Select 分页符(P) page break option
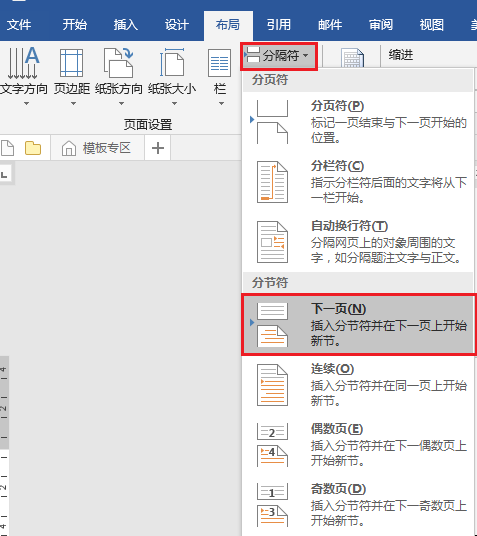477x536 pixels. pyautogui.click(x=358, y=122)
